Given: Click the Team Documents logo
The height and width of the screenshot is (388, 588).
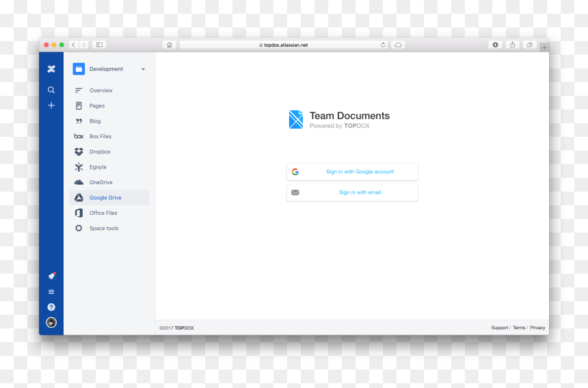Looking at the screenshot, I should pos(296,119).
